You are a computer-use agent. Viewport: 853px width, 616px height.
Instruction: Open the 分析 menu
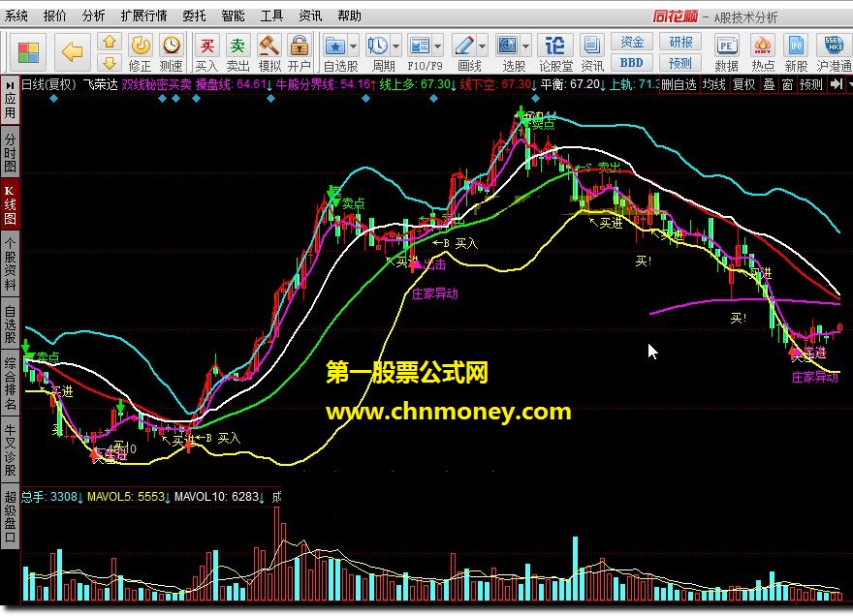coord(93,16)
